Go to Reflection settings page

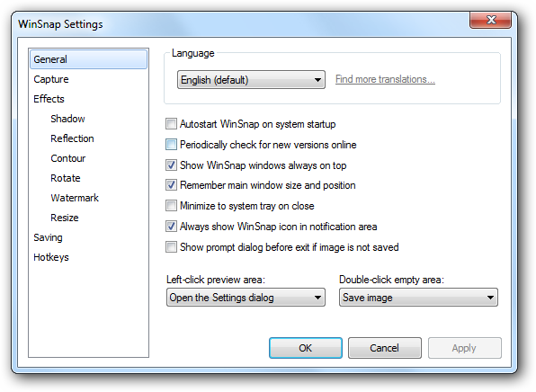pyautogui.click(x=72, y=138)
